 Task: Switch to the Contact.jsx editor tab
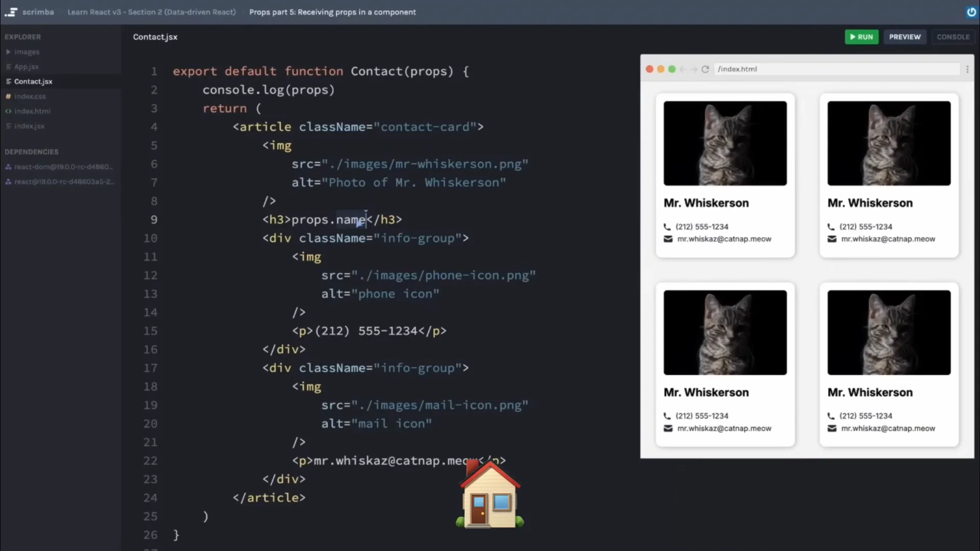click(x=155, y=37)
